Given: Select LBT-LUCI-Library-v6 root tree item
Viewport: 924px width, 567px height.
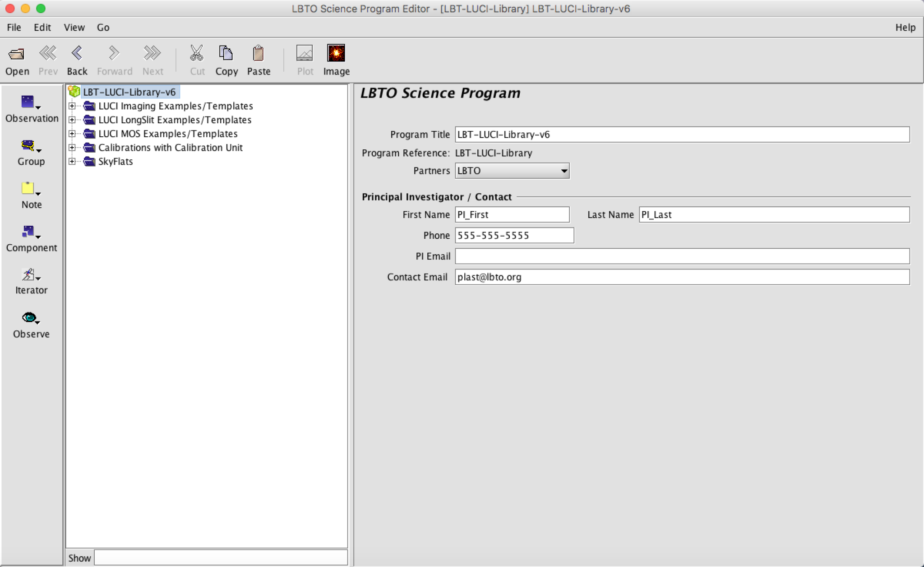Looking at the screenshot, I should 129,92.
